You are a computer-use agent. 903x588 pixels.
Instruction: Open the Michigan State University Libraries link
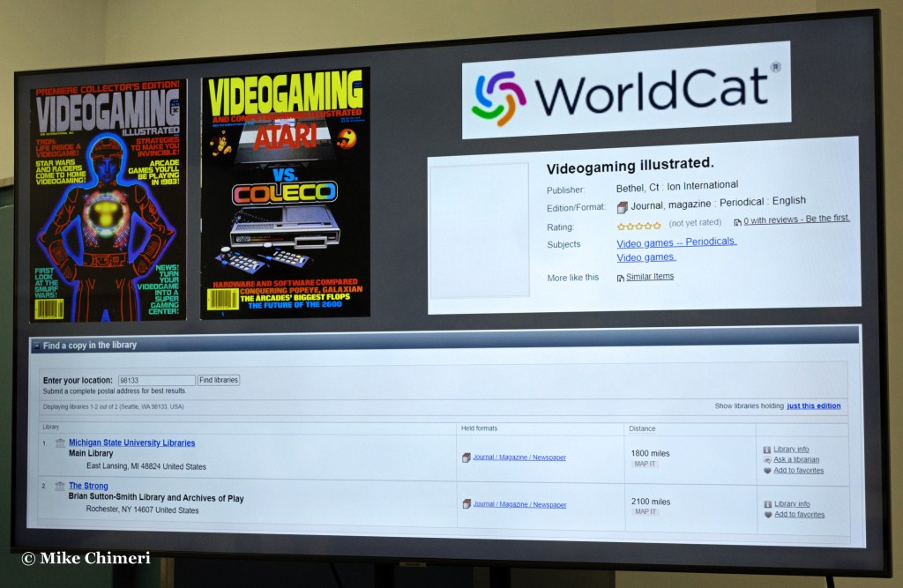pyautogui.click(x=131, y=443)
